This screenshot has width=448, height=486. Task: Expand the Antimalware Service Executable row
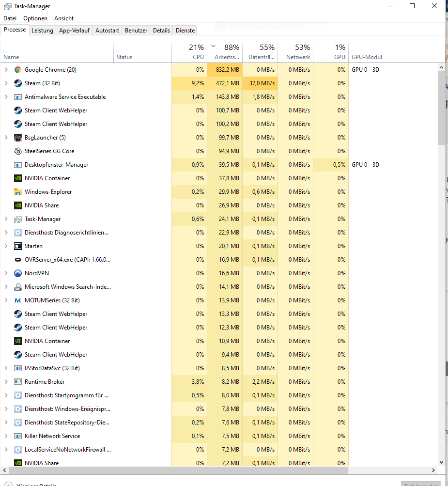pos(6,97)
